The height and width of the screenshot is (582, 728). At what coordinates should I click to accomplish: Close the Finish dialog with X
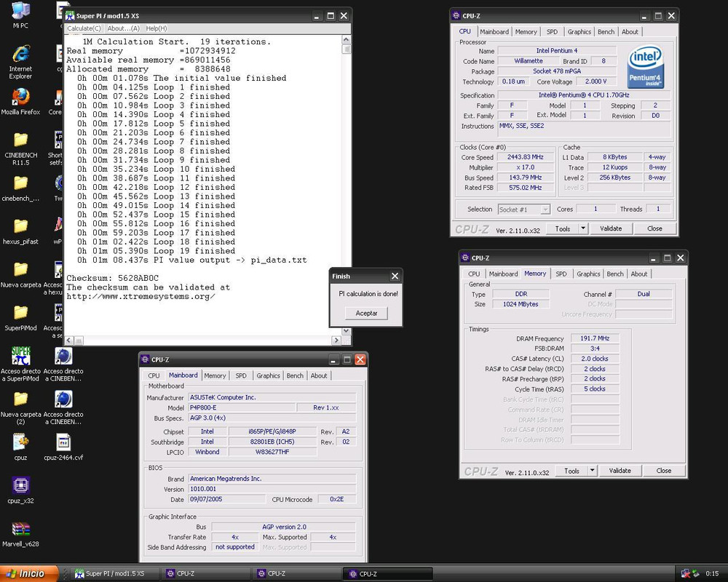pos(395,276)
